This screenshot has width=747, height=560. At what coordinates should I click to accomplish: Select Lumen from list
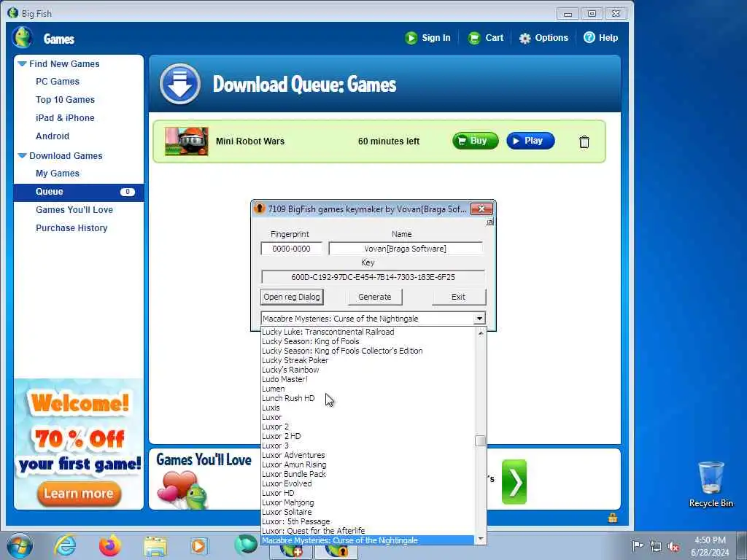tap(368, 389)
